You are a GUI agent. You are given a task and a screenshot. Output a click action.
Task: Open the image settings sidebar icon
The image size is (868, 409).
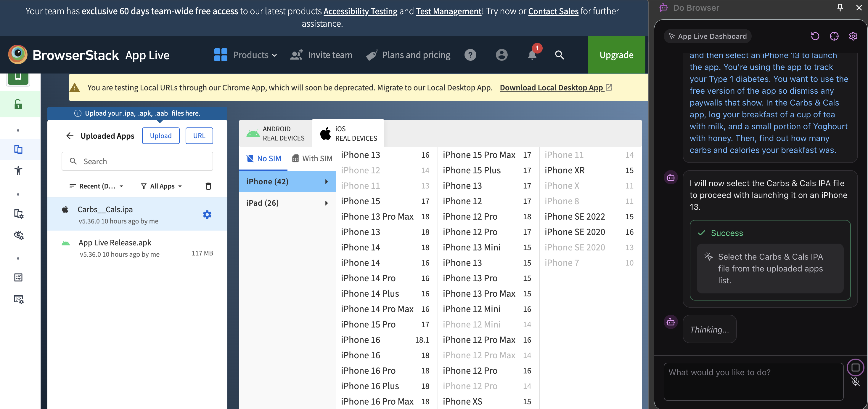coord(18,299)
